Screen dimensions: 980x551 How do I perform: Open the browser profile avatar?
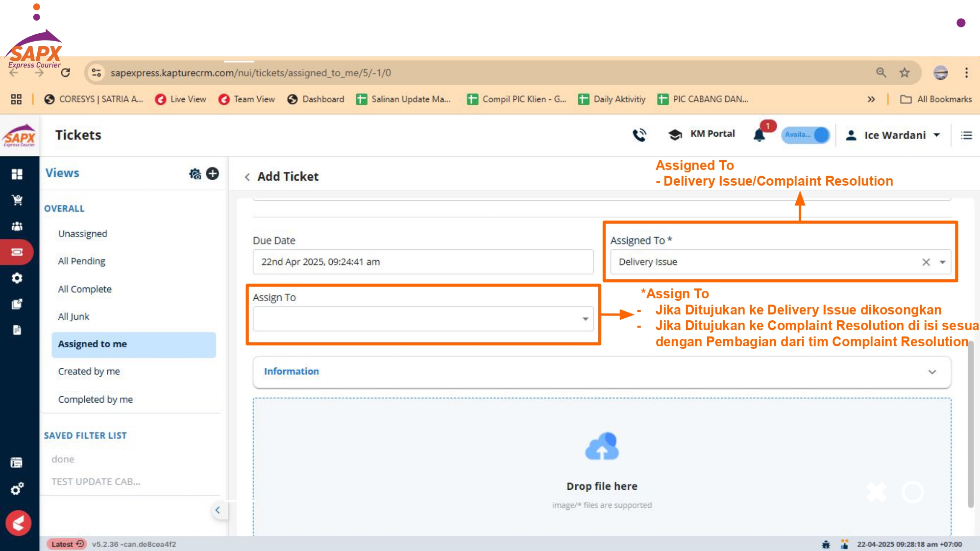940,73
